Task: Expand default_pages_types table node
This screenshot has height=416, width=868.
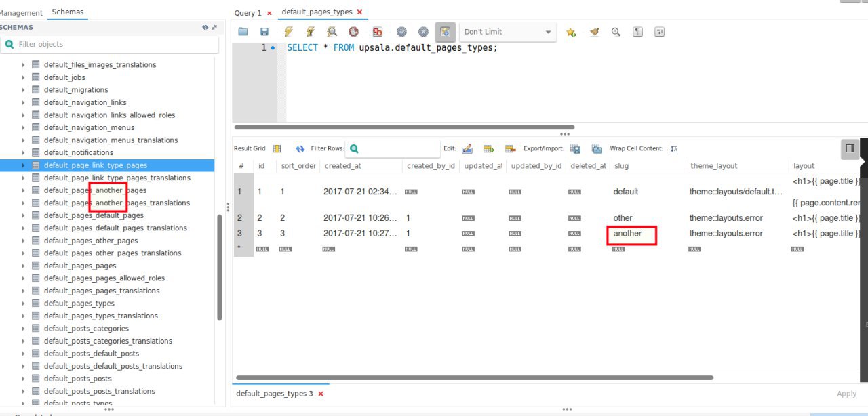Action: (22, 304)
